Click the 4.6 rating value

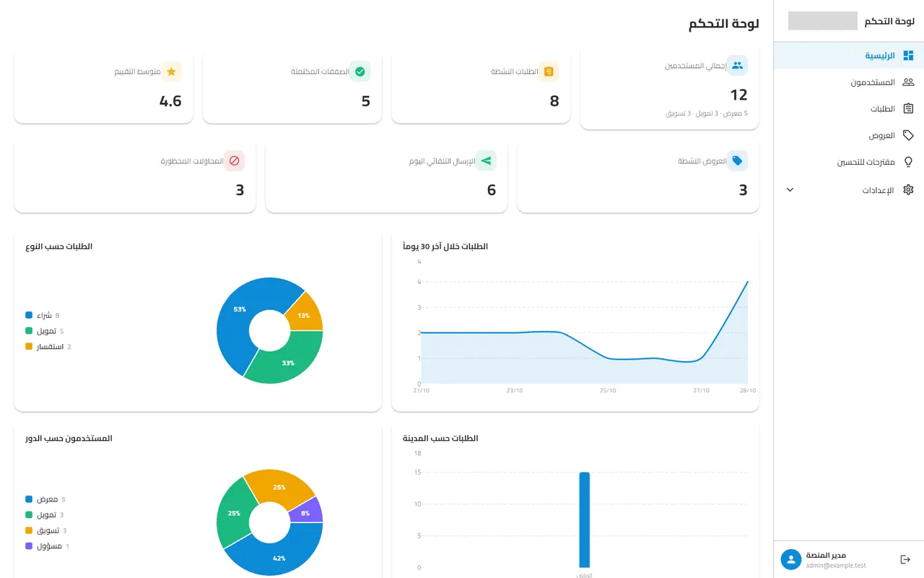click(x=170, y=101)
